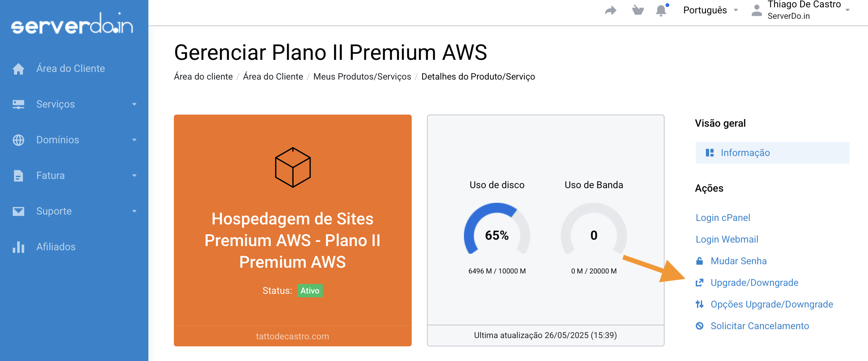
Task: Click the home icon beside Área do Cliente
Action: (18, 69)
